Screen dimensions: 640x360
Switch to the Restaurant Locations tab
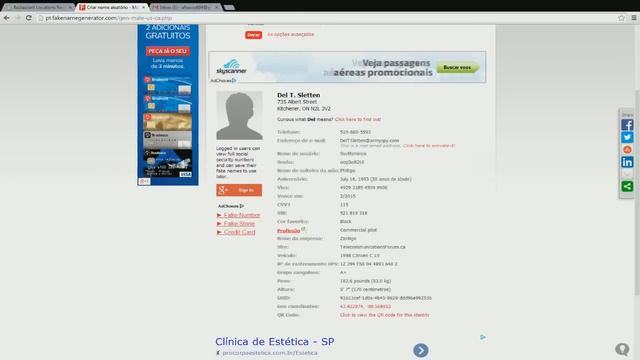coord(38,7)
